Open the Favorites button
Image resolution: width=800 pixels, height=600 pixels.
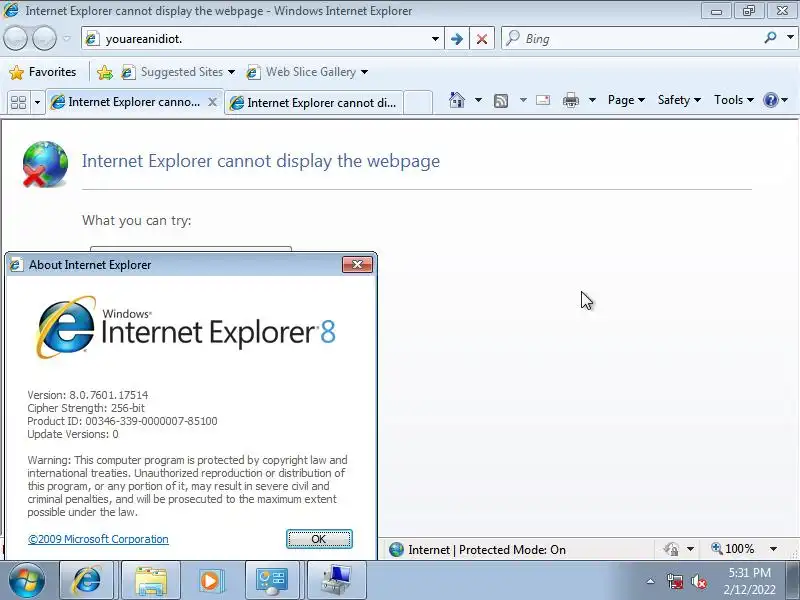pyautogui.click(x=43, y=72)
